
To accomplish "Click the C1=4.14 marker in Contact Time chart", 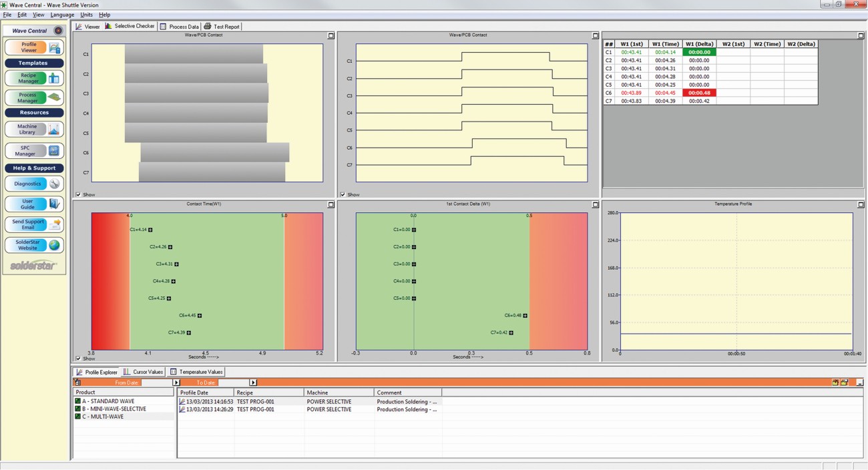I will coord(150,230).
